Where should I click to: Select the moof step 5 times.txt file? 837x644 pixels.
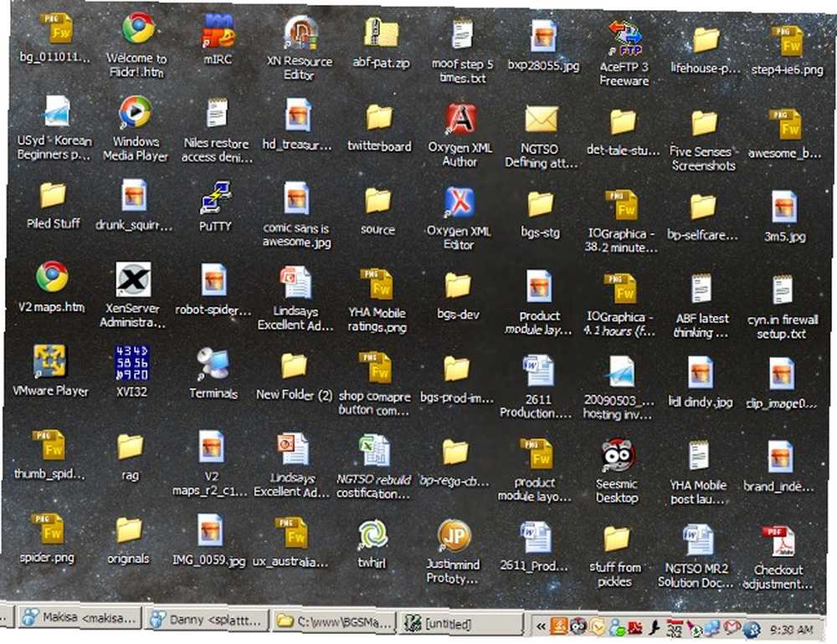pos(462,35)
